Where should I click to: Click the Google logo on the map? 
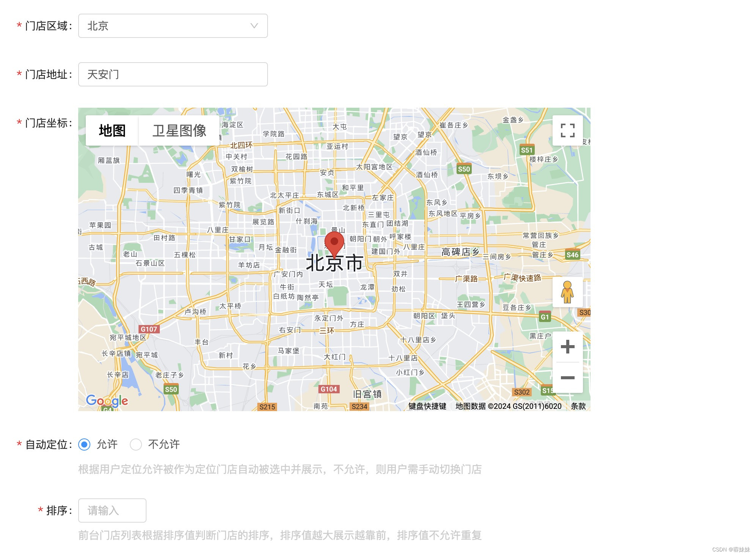[x=107, y=401]
